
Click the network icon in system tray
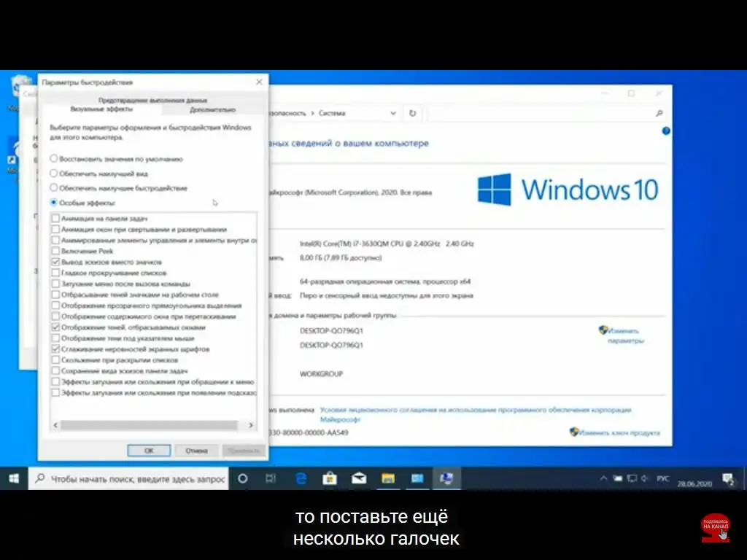pos(632,478)
